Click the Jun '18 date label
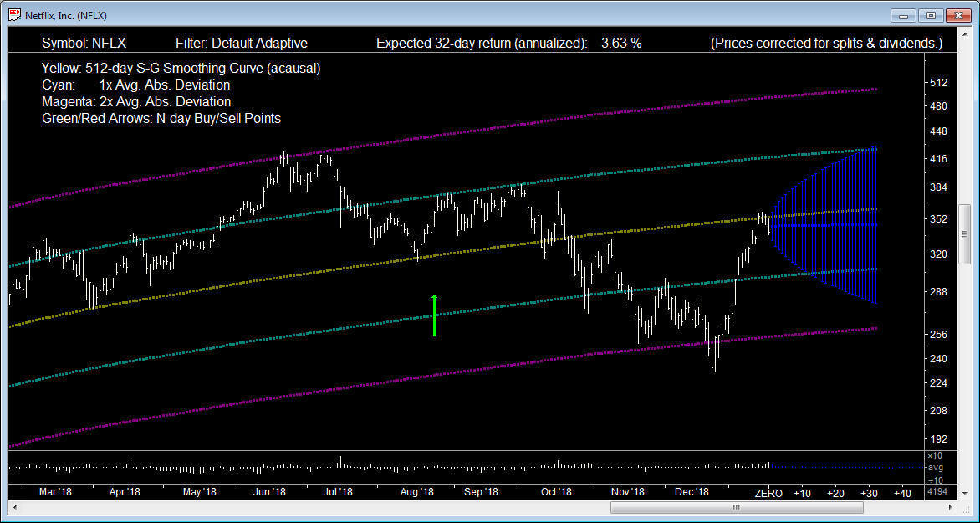980x523 pixels. [270, 492]
